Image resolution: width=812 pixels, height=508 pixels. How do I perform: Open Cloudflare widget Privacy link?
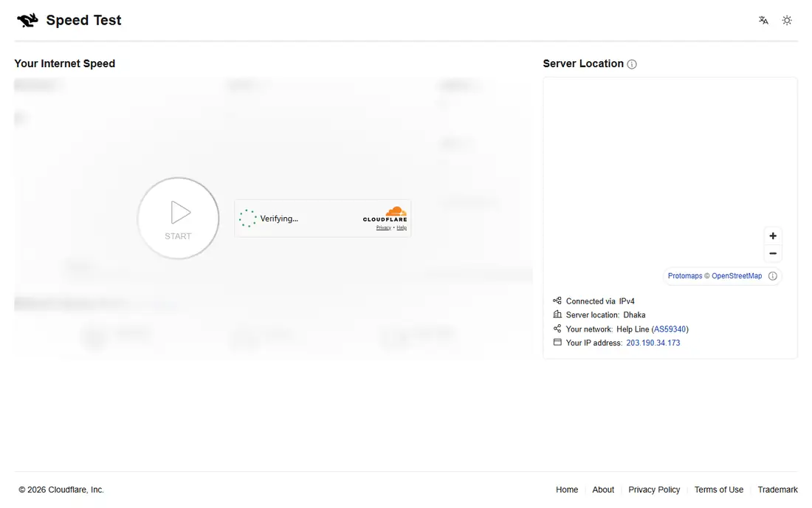coord(383,228)
